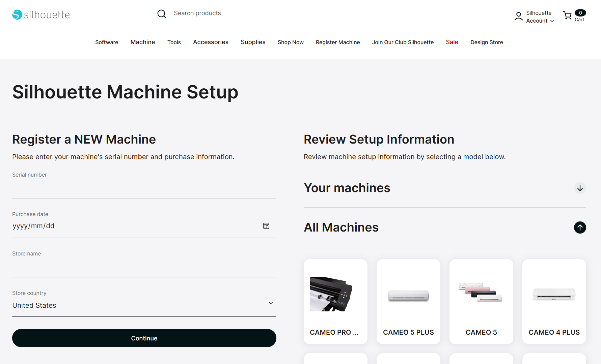Click the Register Machine link
Viewport: 601px width, 364px height.
[x=338, y=42]
